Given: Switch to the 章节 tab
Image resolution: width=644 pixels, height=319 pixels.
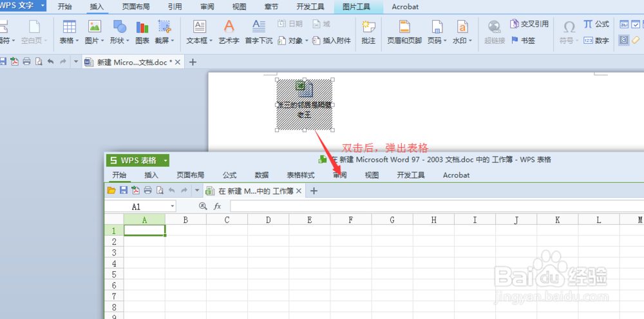Looking at the screenshot, I should click(x=272, y=7).
